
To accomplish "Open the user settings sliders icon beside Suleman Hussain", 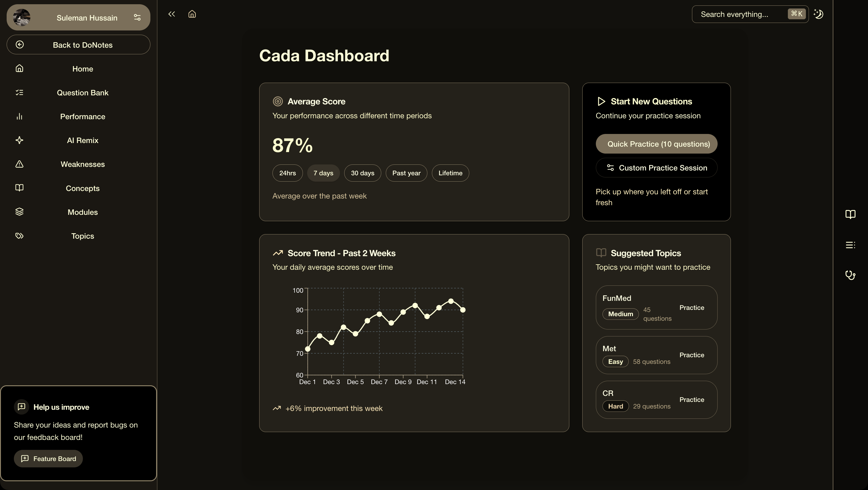I will tap(137, 17).
